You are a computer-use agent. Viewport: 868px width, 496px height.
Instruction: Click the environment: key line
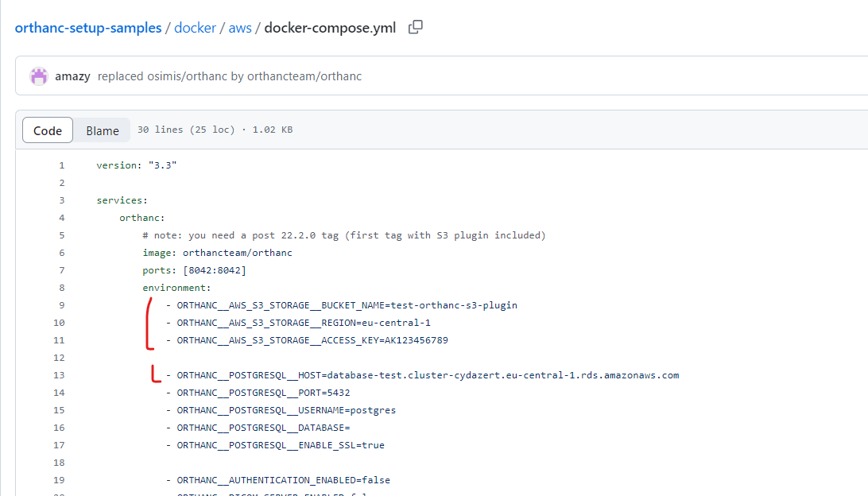(176, 287)
